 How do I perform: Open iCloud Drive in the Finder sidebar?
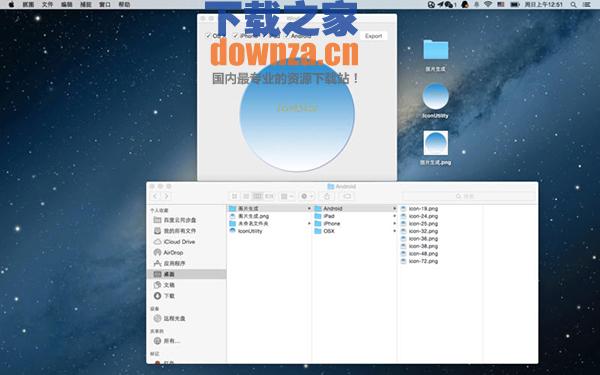(x=187, y=242)
